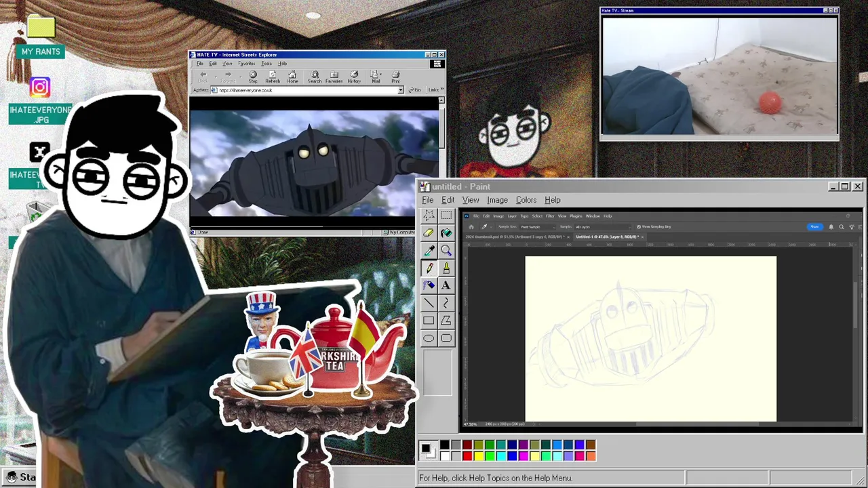This screenshot has height=488, width=868.
Task: Go Home using the browser toolbar
Action: tap(292, 77)
